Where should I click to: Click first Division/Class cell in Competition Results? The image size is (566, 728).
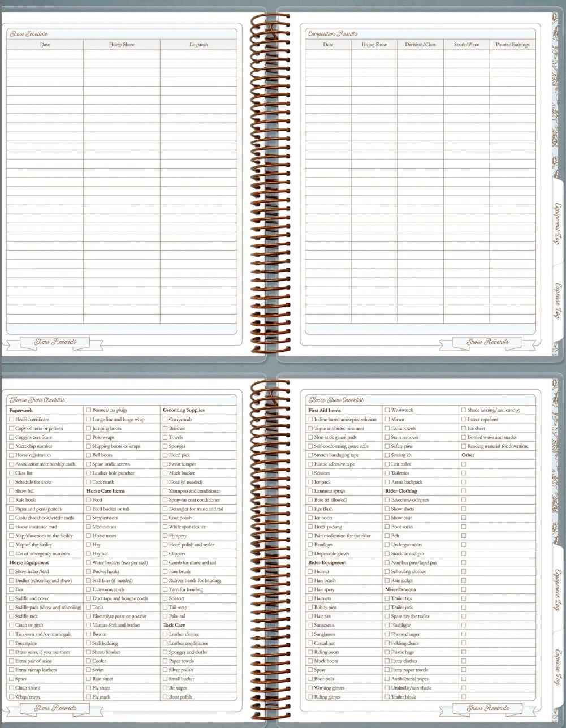pyautogui.click(x=420, y=54)
